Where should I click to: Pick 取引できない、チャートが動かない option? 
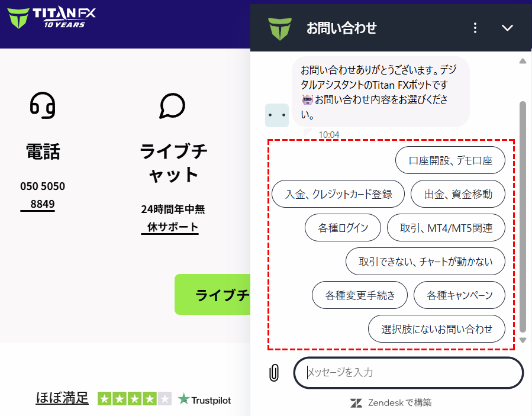tap(425, 262)
